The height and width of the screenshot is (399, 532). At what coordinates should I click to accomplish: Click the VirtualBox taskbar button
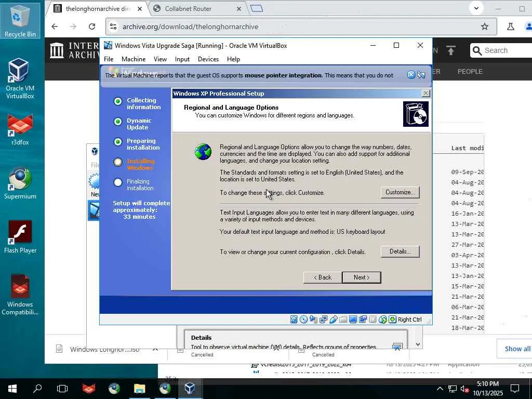190,389
